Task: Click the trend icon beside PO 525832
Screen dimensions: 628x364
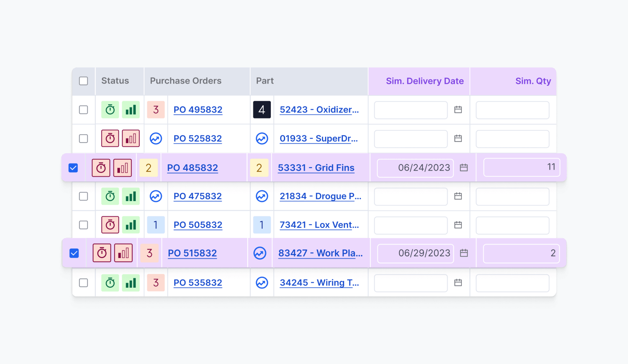Action: 156,138
